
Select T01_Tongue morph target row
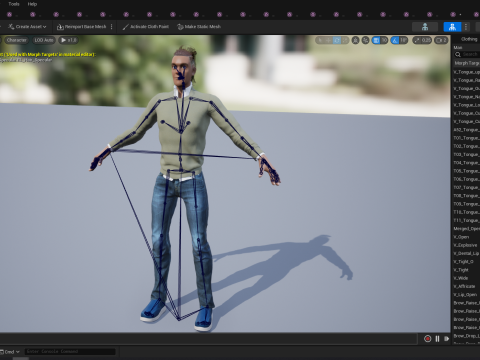pos(466,138)
